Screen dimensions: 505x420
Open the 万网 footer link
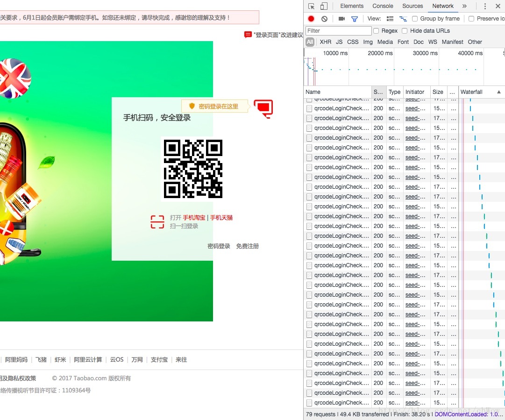[x=137, y=359]
